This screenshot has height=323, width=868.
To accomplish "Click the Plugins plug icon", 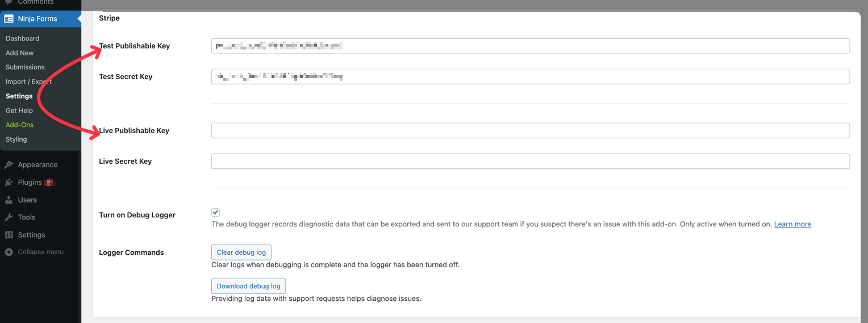I will [9, 183].
